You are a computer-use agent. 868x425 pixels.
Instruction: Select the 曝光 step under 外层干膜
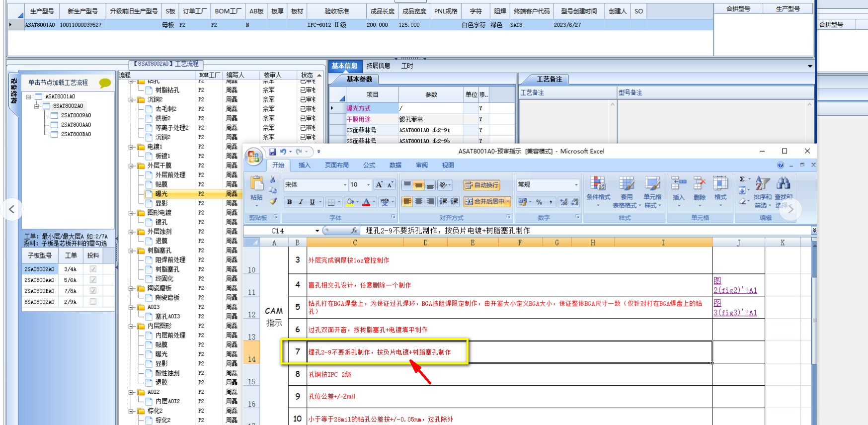coord(161,194)
